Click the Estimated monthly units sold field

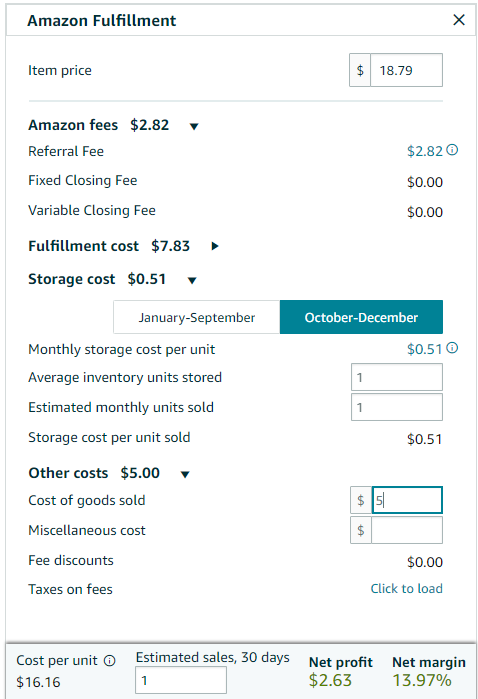(x=397, y=407)
